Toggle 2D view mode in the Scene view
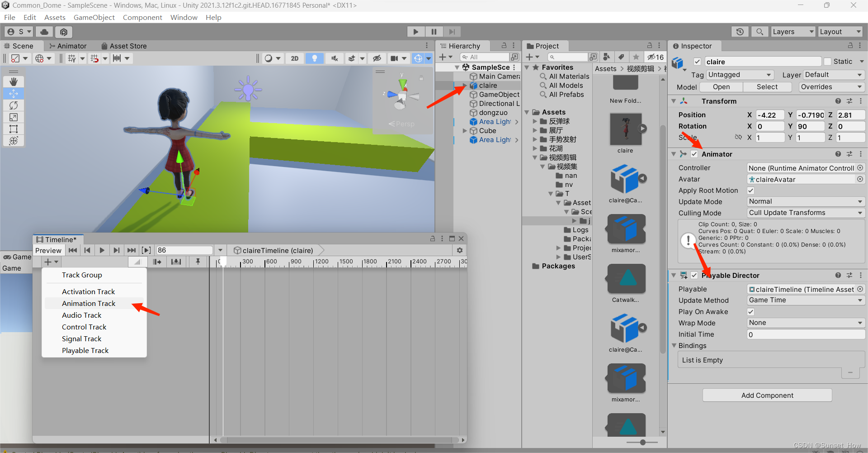Image resolution: width=868 pixels, height=453 pixels. tap(294, 58)
